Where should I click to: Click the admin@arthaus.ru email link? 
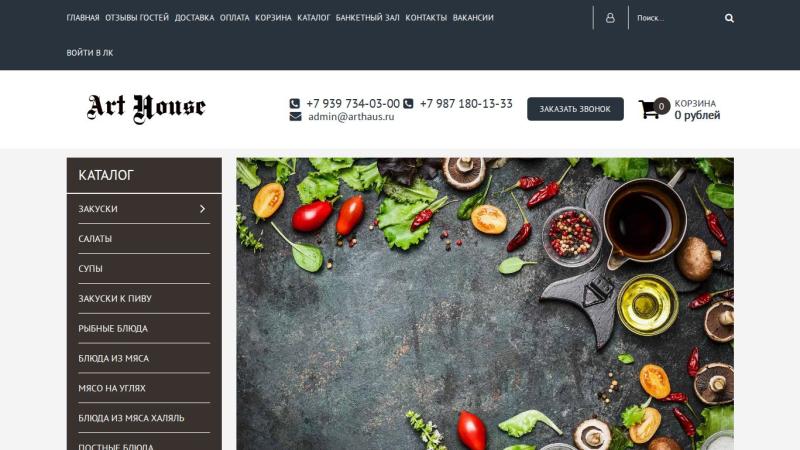point(351,116)
